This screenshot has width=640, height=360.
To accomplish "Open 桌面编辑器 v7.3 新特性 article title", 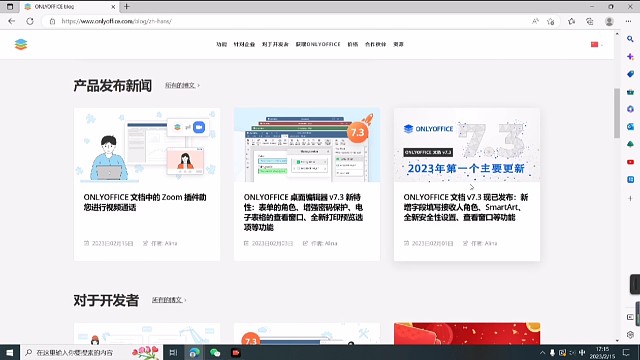I will coord(303,212).
